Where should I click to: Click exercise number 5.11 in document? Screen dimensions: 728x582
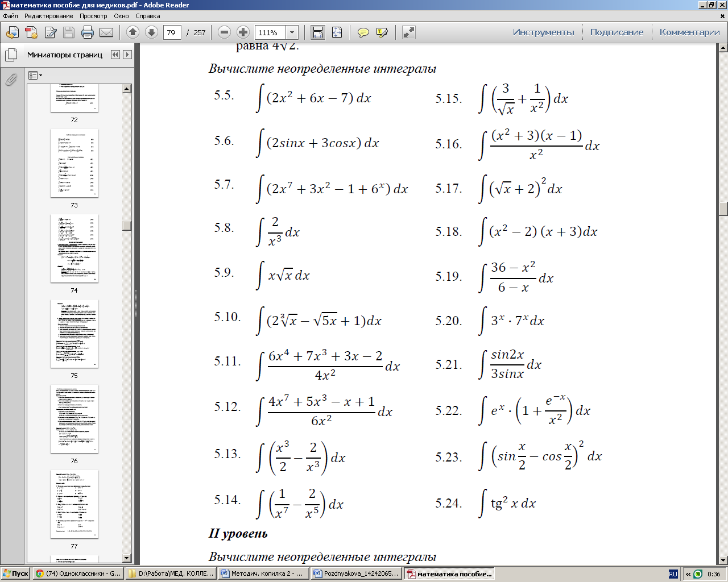(227, 361)
